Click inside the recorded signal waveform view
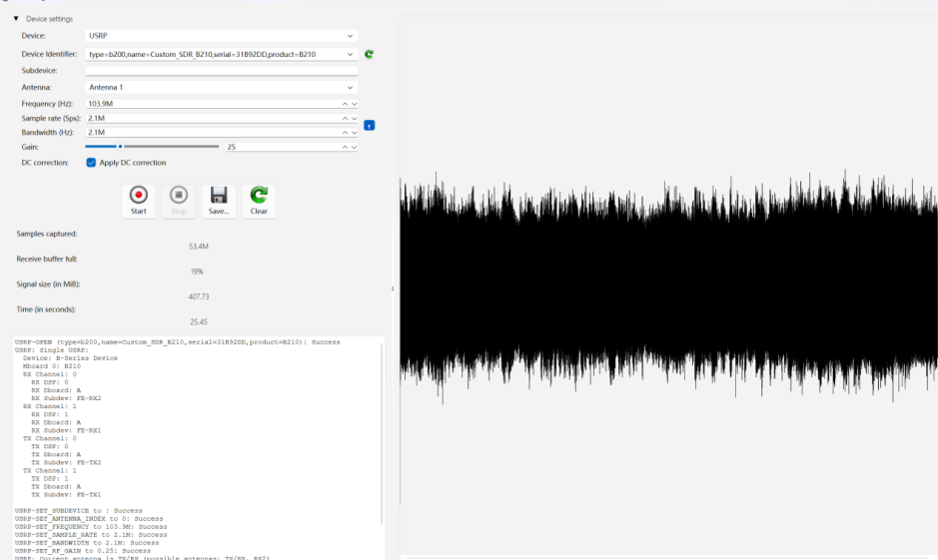This screenshot has width=938, height=560. tap(669, 286)
